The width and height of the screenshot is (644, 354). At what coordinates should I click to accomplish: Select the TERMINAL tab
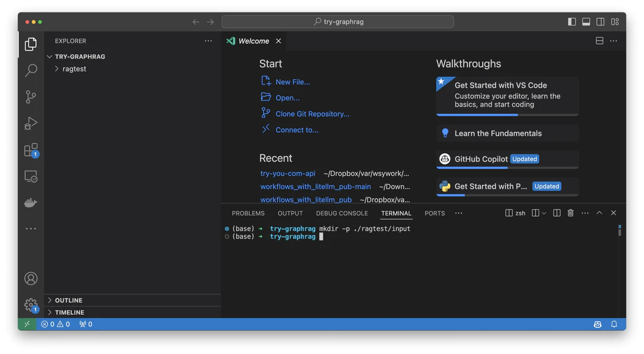click(396, 214)
